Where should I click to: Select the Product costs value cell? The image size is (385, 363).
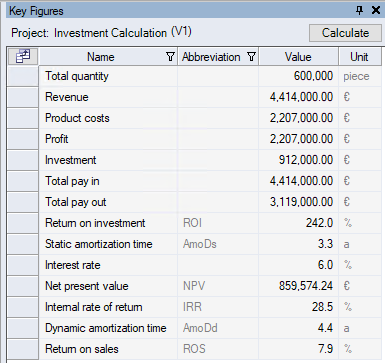[x=298, y=118]
